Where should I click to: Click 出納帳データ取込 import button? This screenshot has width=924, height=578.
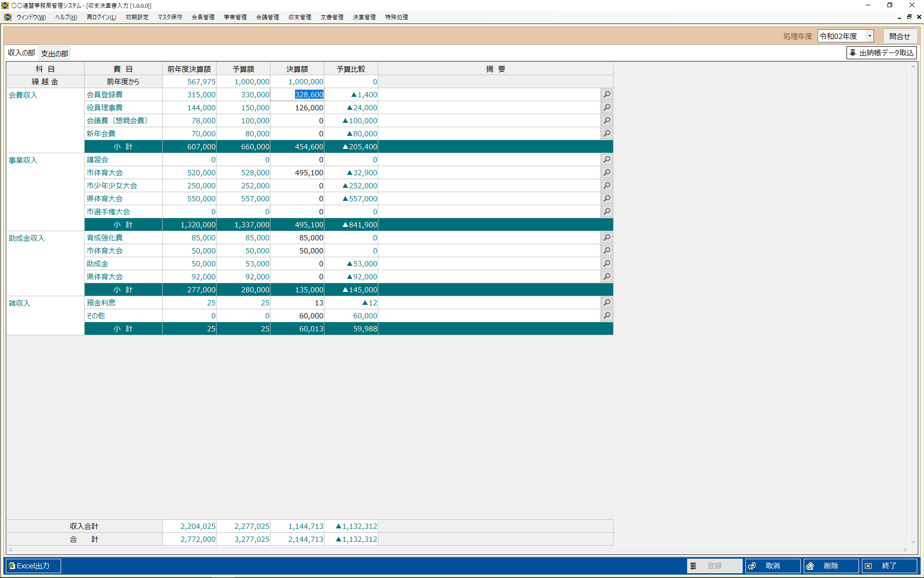(x=881, y=53)
